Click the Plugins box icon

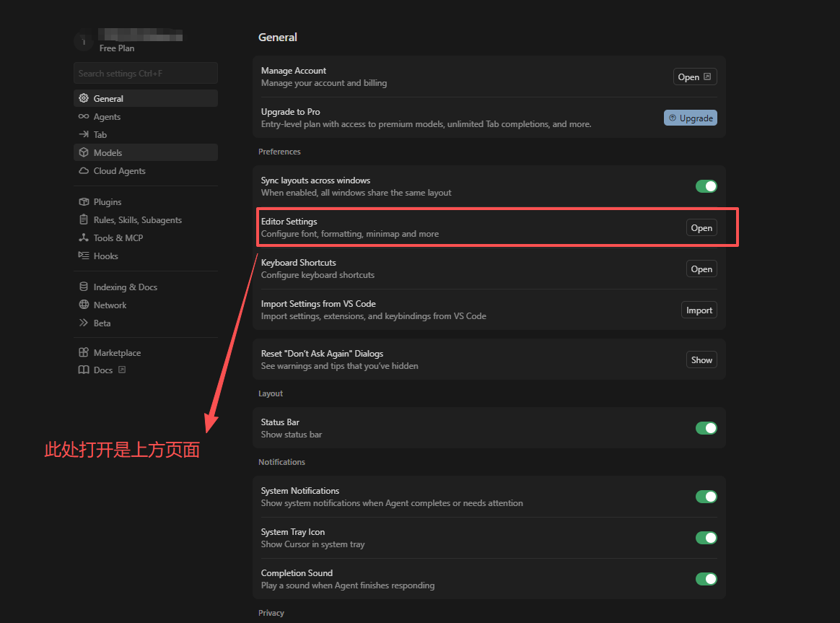(84, 202)
